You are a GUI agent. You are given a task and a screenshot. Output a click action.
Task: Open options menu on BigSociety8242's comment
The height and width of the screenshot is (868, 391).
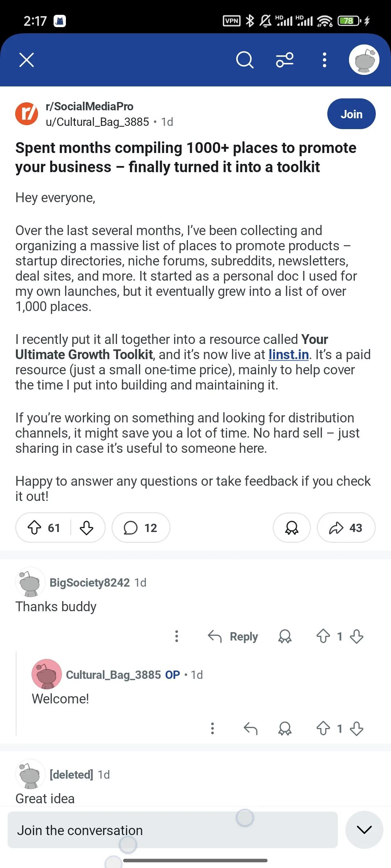click(x=177, y=636)
